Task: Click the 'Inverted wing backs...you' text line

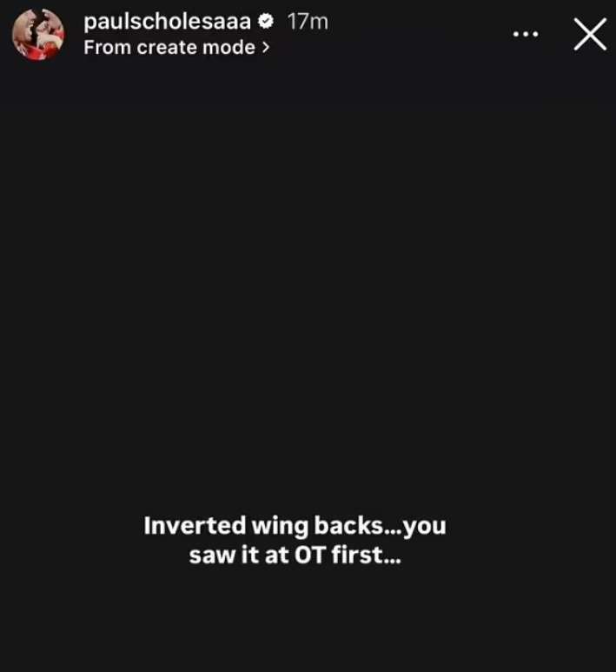Action: [x=295, y=526]
